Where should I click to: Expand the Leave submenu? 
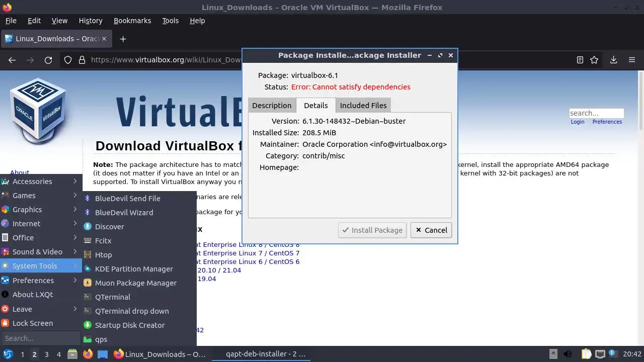coord(41,309)
